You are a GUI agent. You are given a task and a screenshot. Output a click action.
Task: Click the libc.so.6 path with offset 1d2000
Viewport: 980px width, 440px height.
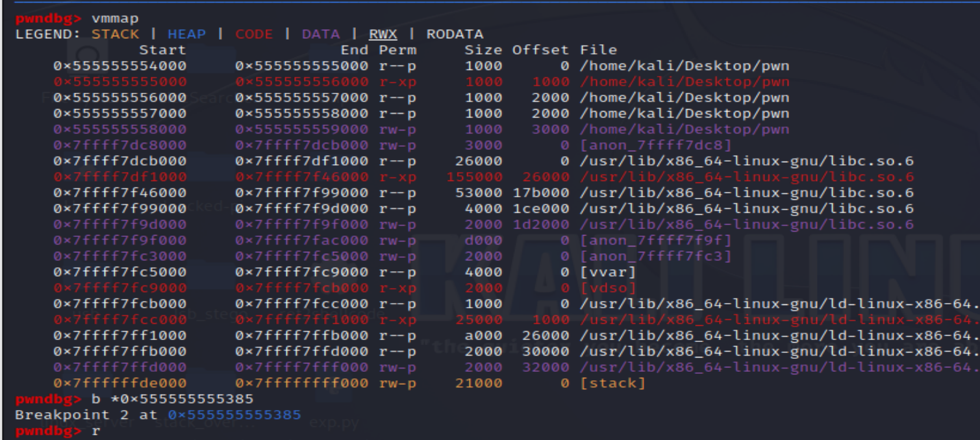[747, 225]
